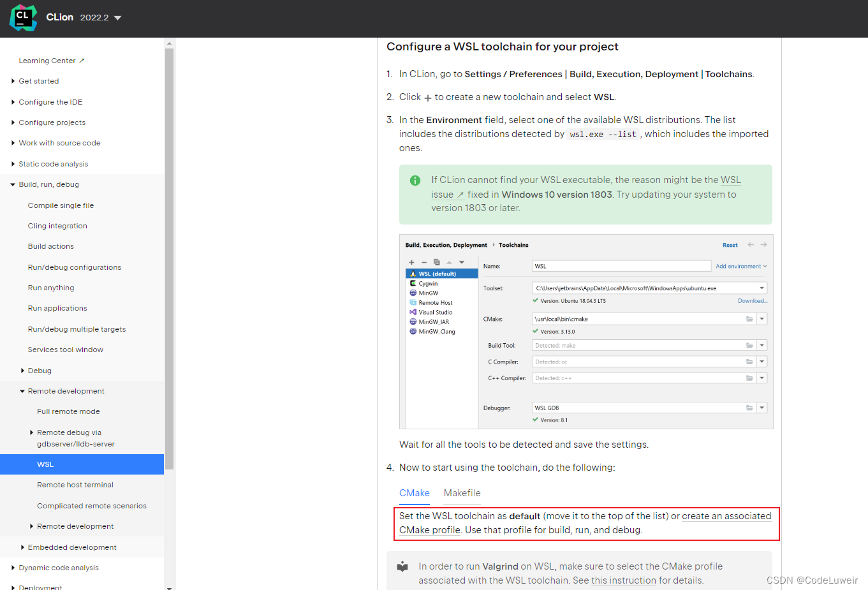Click the 'Configure a WSL toolchain' heading
The width and height of the screenshot is (868, 590).
click(x=503, y=47)
